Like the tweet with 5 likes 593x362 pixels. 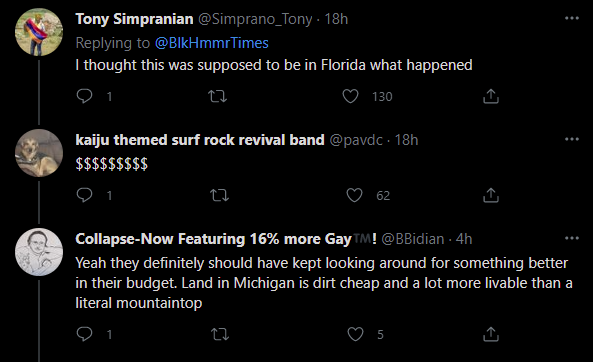[355, 334]
